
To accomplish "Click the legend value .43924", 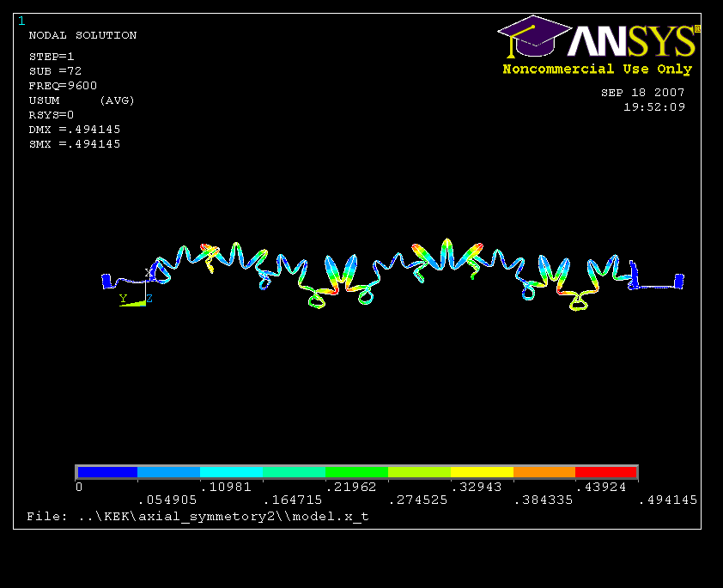I will click(x=601, y=487).
